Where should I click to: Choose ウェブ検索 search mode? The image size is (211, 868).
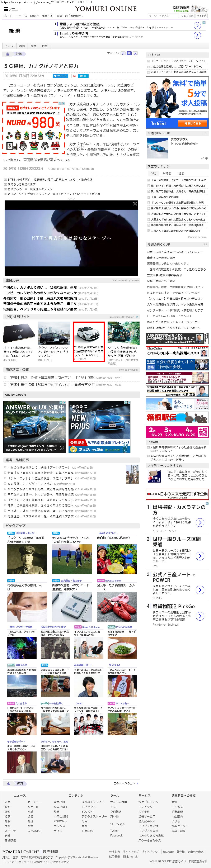[187, 16]
